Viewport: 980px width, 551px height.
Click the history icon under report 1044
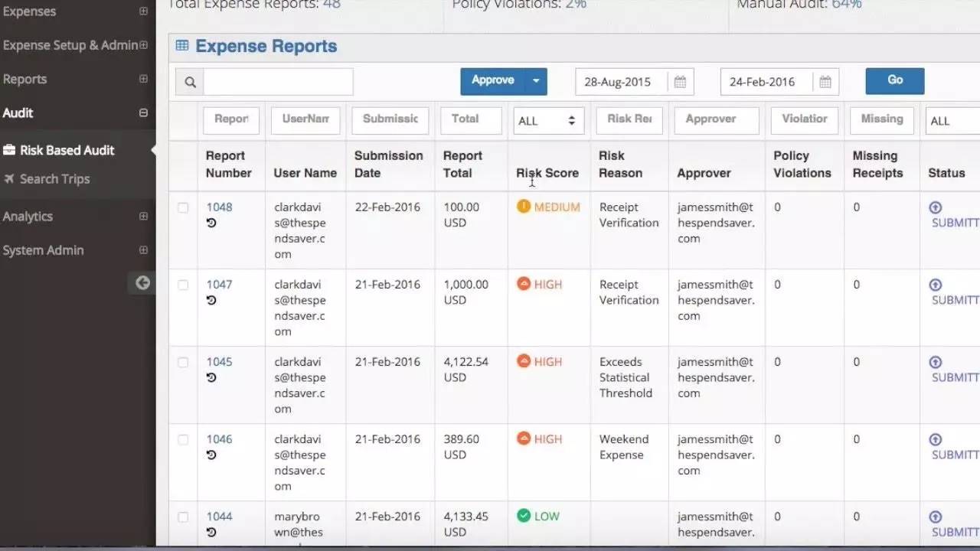(211, 532)
